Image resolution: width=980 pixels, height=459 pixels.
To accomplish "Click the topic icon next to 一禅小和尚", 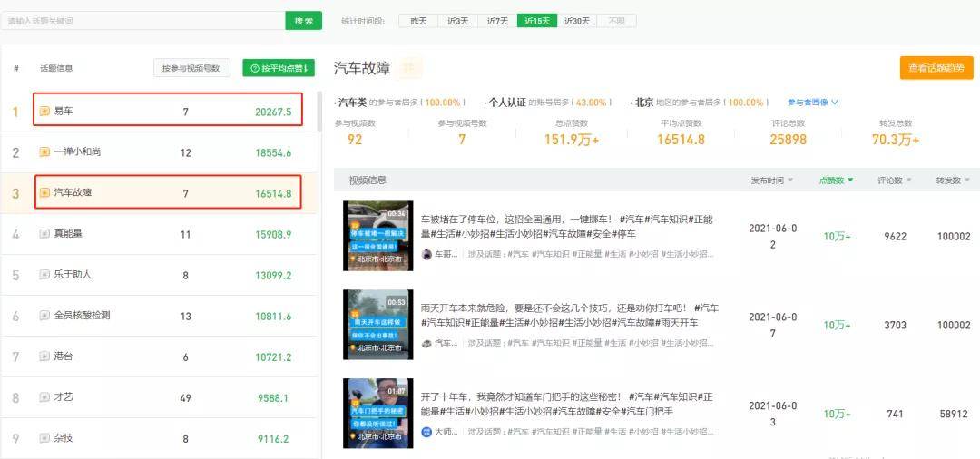I will pos(44,152).
